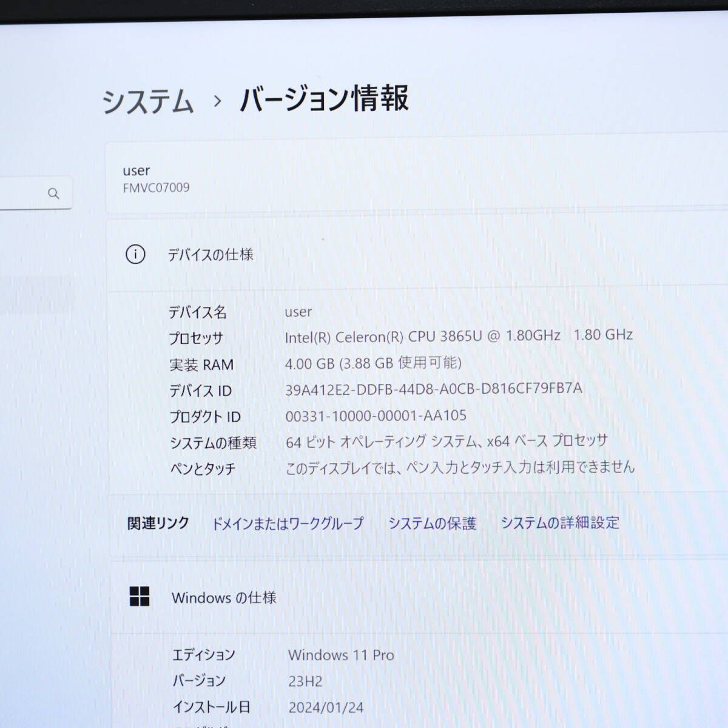Select the 64 ビット system type value
The width and height of the screenshot is (728, 728).
(447, 441)
